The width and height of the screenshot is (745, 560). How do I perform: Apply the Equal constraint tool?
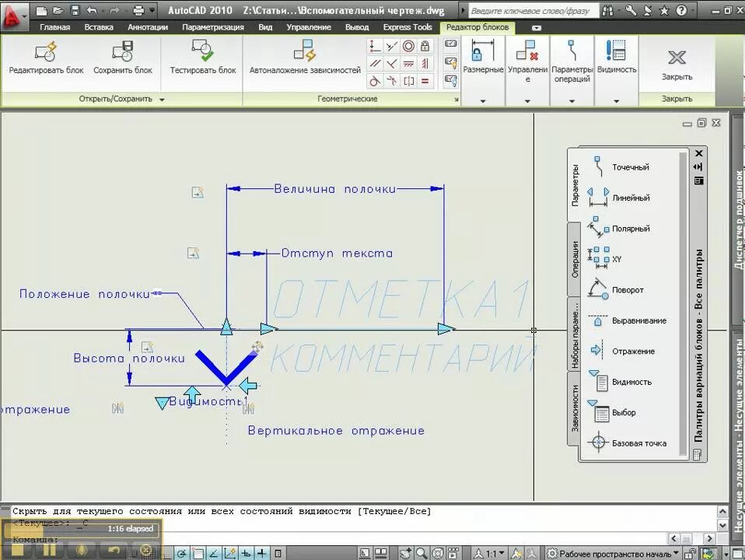point(425,81)
